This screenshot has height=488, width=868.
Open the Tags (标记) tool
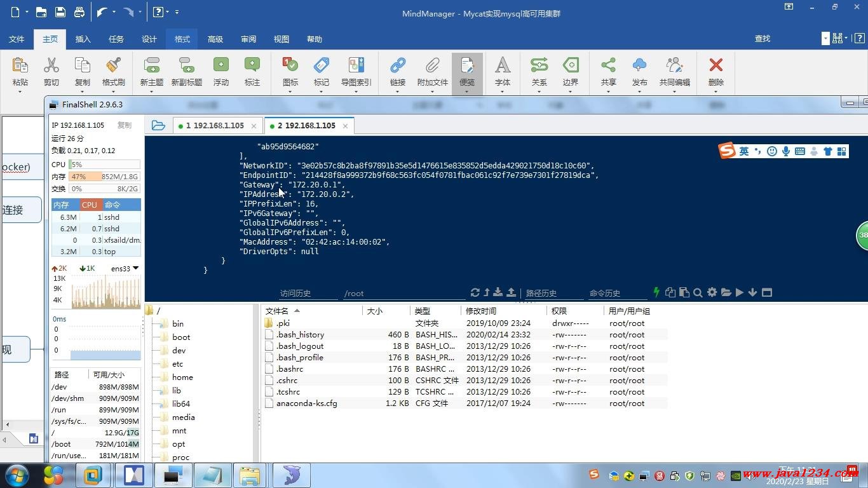(x=322, y=65)
